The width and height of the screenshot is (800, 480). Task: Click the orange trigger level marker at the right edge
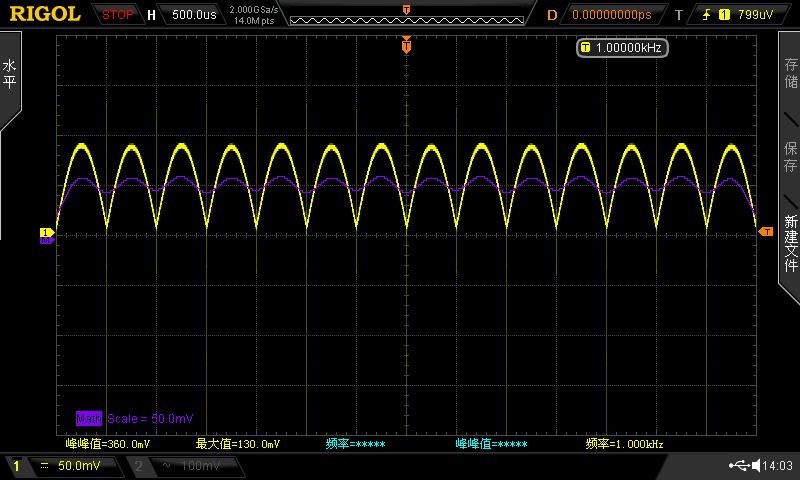[x=766, y=232]
